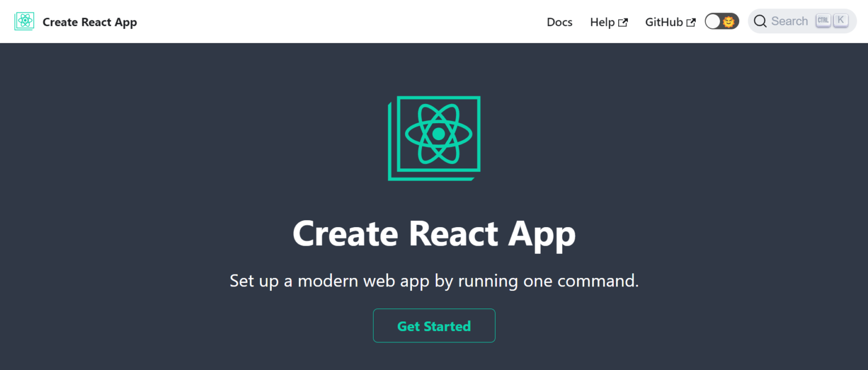Toggle the dark mode switch
The width and height of the screenshot is (868, 370).
722,21
